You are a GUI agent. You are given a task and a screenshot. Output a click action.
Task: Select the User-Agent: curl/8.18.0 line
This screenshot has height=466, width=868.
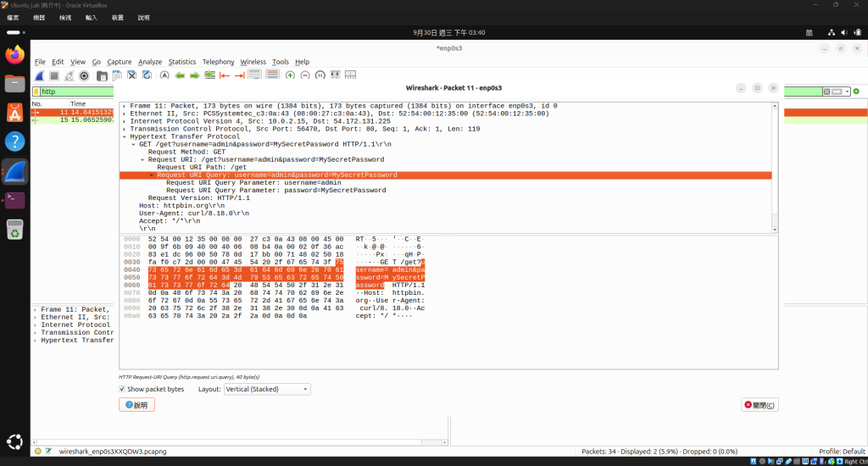(x=194, y=213)
